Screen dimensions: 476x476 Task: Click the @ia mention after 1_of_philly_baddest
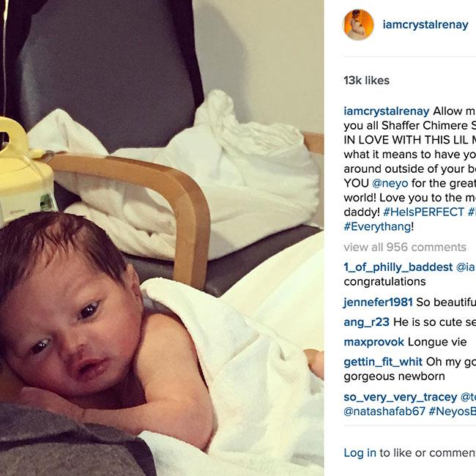466,267
